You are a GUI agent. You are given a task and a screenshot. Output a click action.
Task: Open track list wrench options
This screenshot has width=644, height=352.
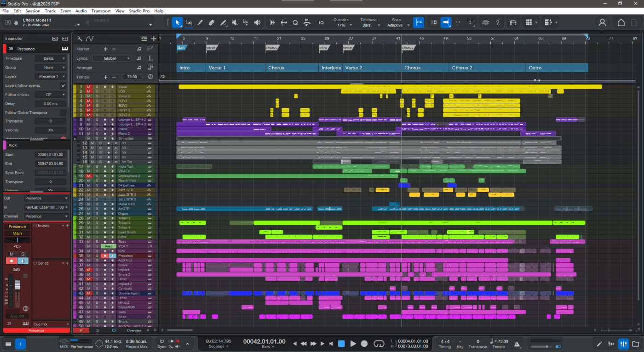click(80, 39)
